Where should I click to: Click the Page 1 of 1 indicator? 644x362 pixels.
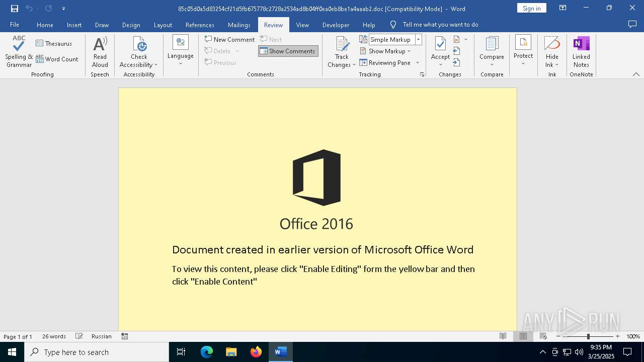click(x=18, y=336)
